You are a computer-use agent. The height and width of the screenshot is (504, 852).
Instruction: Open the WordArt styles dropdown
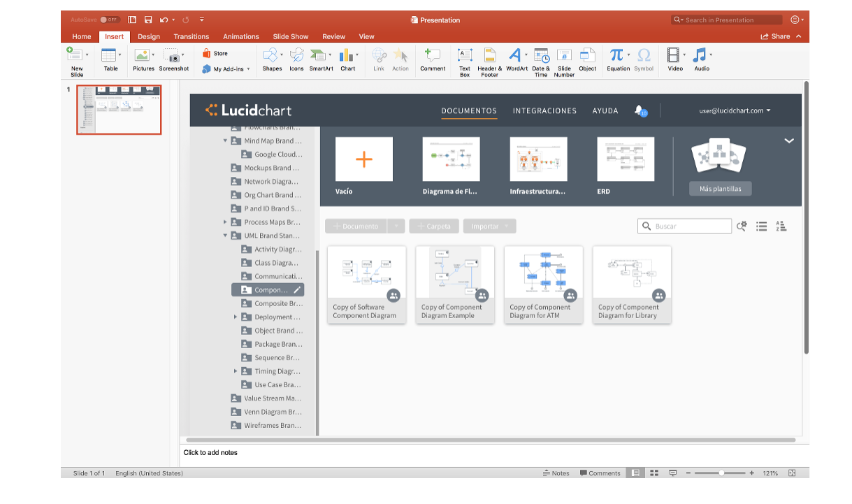(x=525, y=55)
